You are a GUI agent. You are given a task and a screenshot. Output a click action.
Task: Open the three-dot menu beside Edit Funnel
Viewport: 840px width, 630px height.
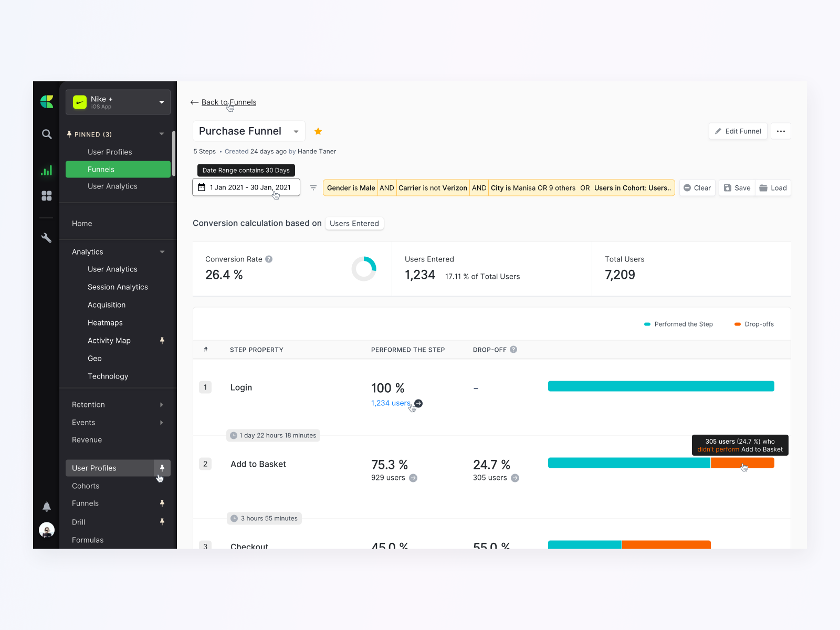point(781,131)
